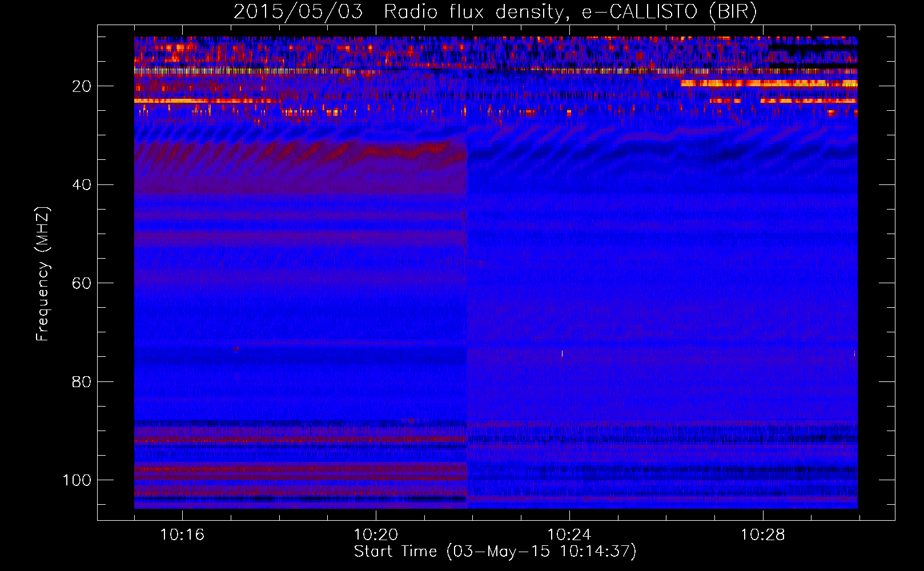Click the '10:20' time tick label
This screenshot has width=924, height=571.
pos(376,535)
